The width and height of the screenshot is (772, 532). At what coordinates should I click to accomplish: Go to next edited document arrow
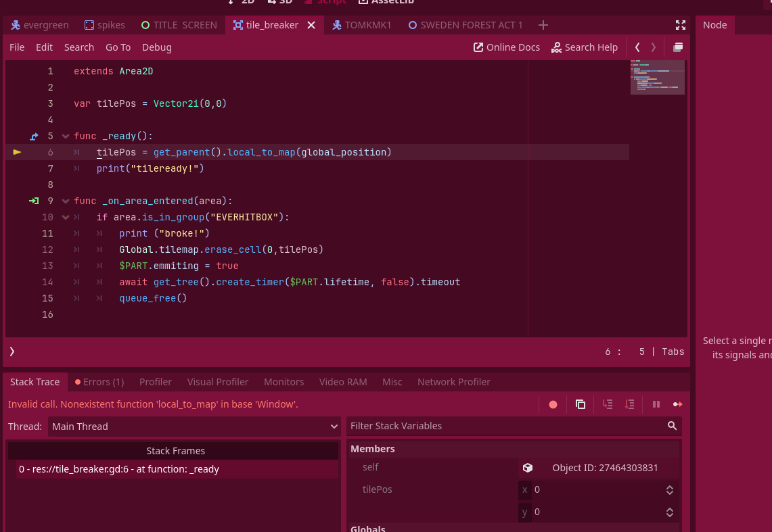point(654,47)
